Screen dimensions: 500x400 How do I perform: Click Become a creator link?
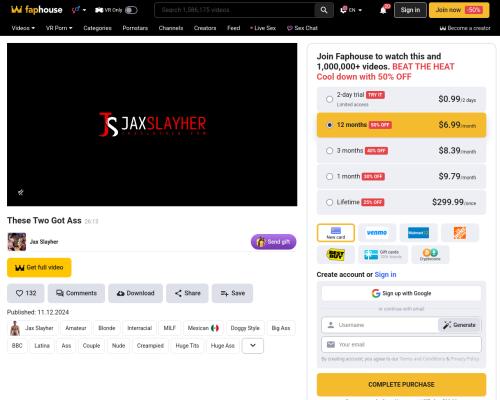(465, 28)
